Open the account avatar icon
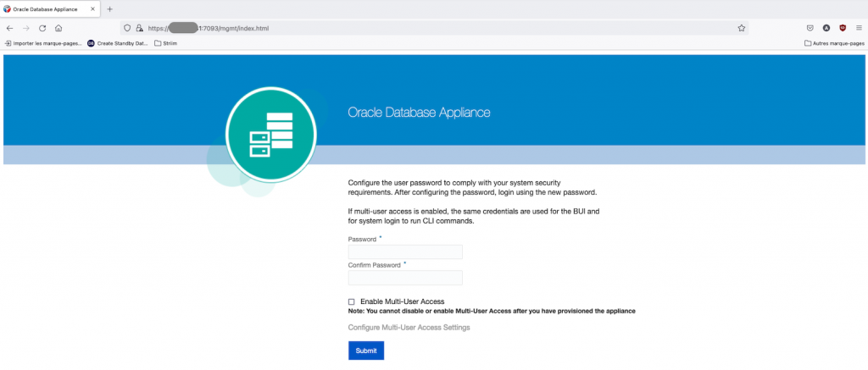 pos(826,28)
